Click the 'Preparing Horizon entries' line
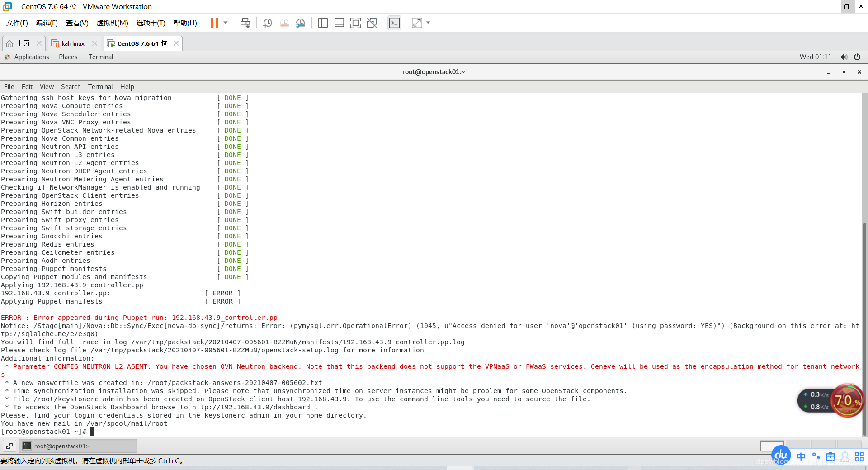This screenshot has width=868, height=470. click(52, 204)
